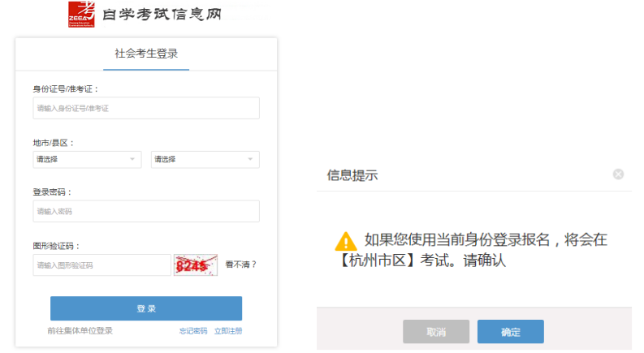This screenshot has height=353, width=644.
Task: Click the ZEEA logo icon
Action: coord(82,15)
